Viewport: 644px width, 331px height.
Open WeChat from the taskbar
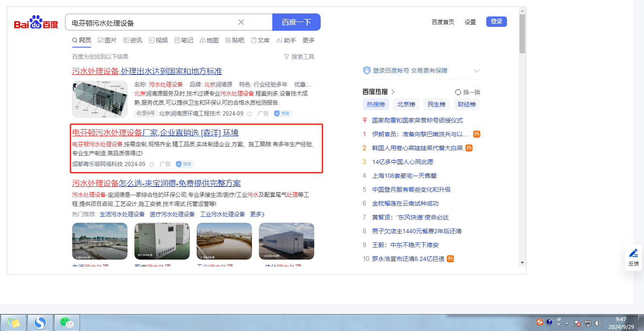tap(67, 322)
